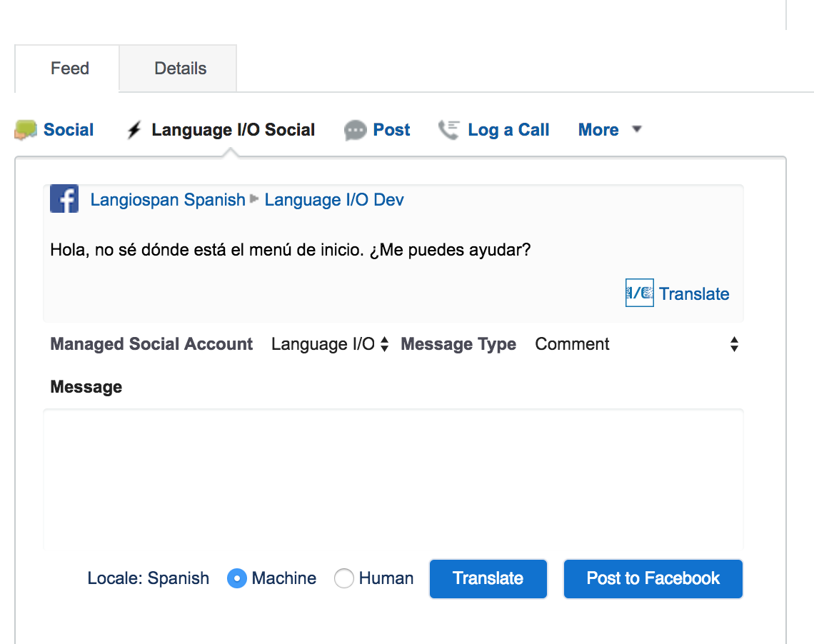This screenshot has width=814, height=644.
Task: Click the Translate link under the Spanish post
Action: tap(694, 294)
